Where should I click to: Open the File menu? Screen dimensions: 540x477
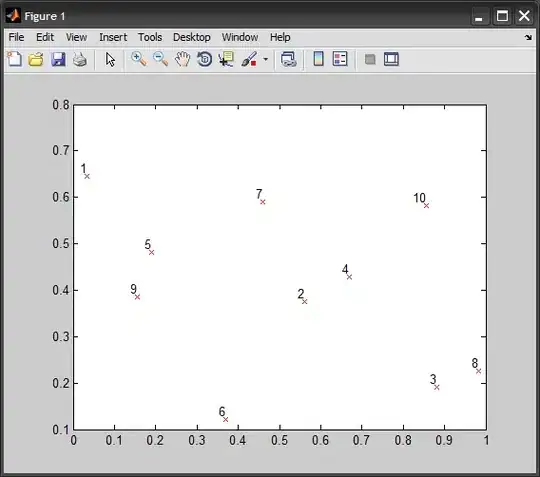(16, 37)
